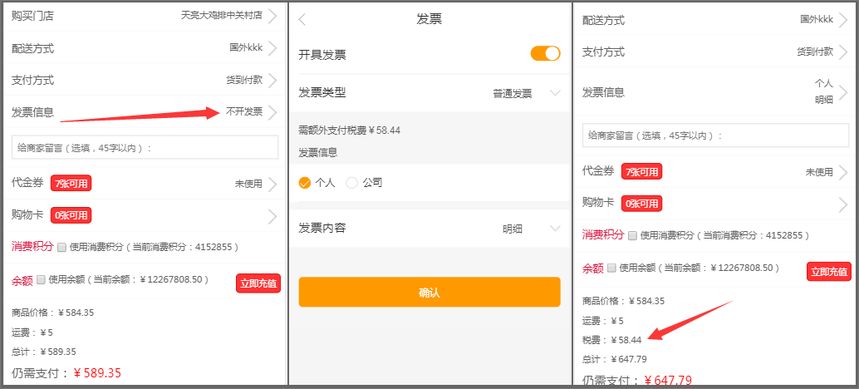The image size is (859, 389).
Task: Click 税费 ¥58.44 line in right panel
Action: (x=611, y=340)
